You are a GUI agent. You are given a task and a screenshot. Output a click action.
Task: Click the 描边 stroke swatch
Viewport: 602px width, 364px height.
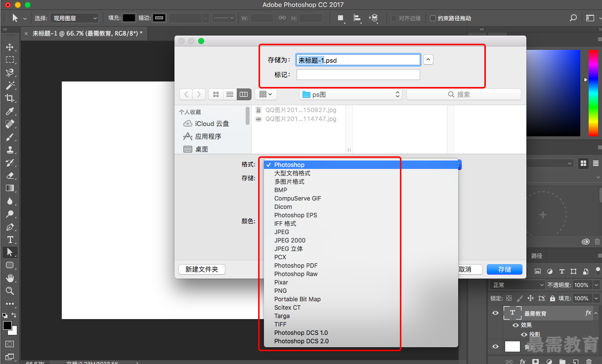[x=159, y=18]
